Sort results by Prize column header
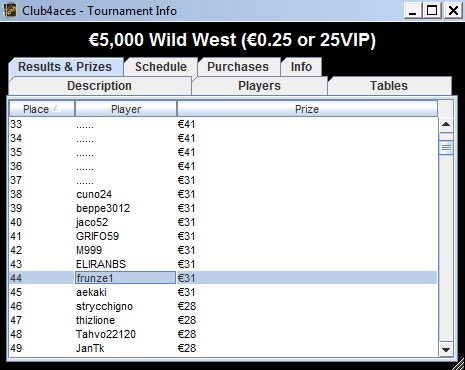The width and height of the screenshot is (465, 370). coord(307,109)
